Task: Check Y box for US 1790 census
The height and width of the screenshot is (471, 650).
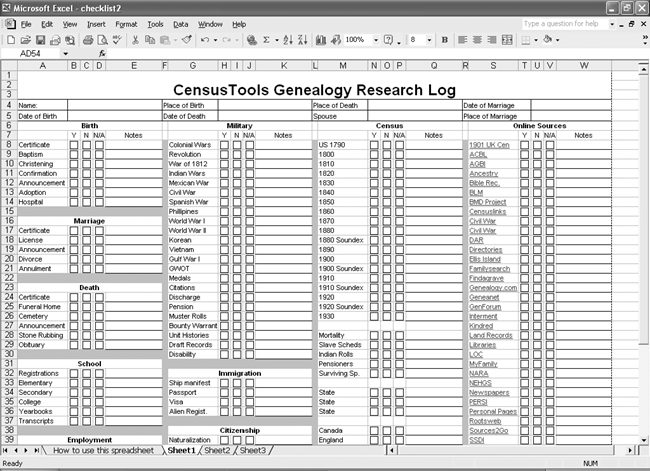Action: (374, 145)
